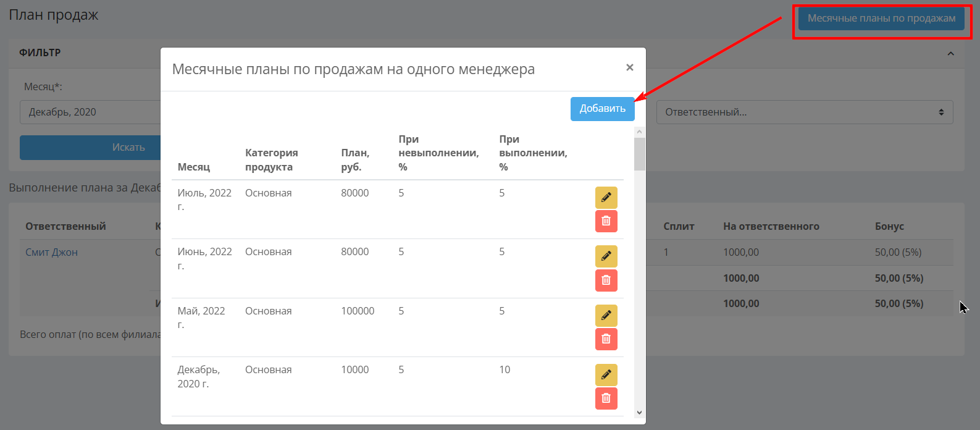Click scrollbar up arrow in dialog
This screenshot has width=980, height=430.
click(x=640, y=132)
